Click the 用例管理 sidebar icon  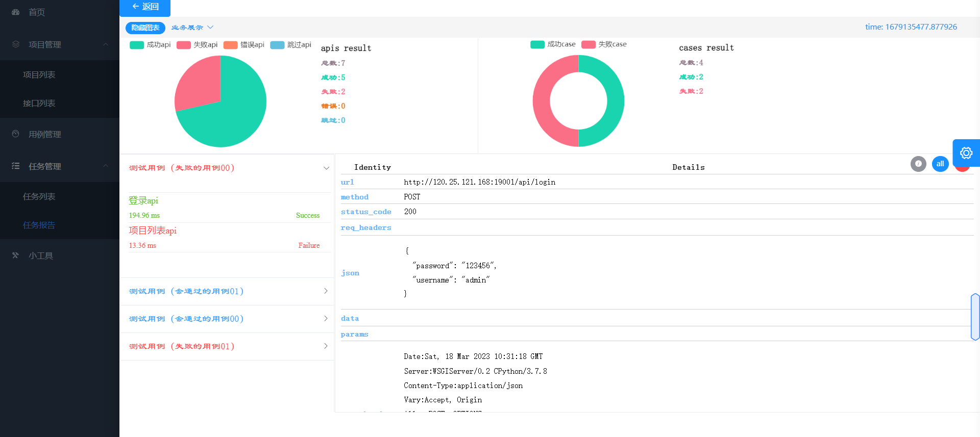coord(16,134)
